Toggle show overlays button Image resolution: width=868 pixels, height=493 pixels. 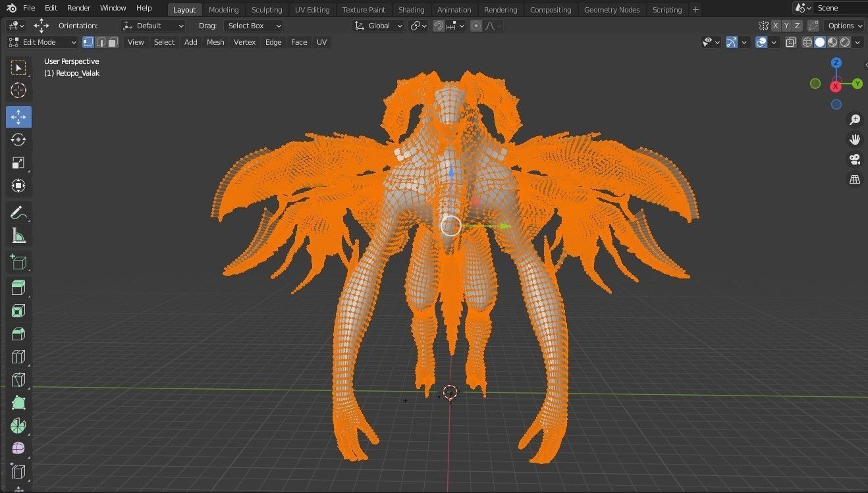[761, 42]
